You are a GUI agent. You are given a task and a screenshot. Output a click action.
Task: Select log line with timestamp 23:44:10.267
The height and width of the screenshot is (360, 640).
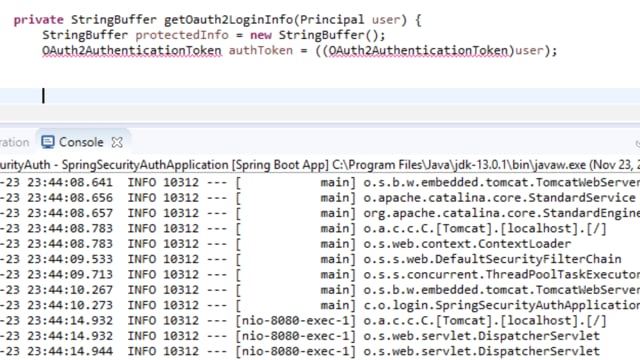pos(320,290)
